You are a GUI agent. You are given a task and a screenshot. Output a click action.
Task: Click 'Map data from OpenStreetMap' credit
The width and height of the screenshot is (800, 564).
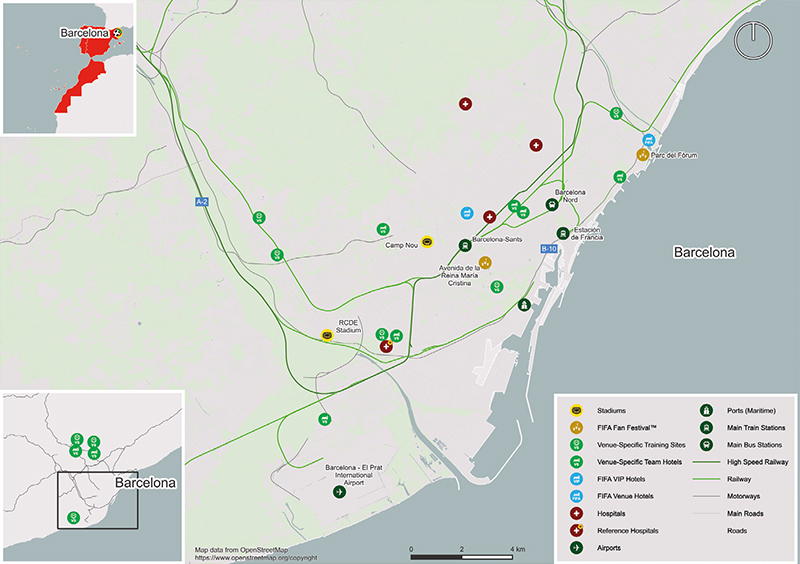[241, 550]
